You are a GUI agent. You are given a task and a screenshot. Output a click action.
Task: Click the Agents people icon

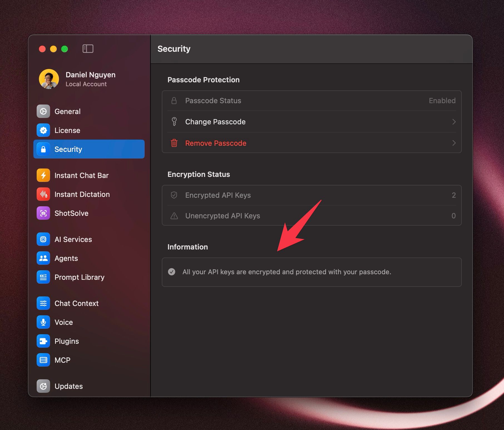(43, 258)
